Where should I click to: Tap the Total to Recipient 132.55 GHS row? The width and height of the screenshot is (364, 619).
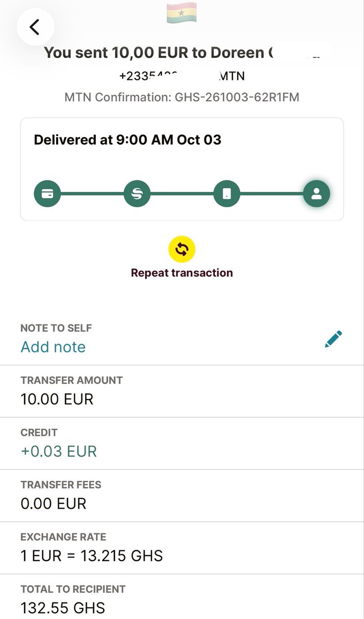(182, 596)
